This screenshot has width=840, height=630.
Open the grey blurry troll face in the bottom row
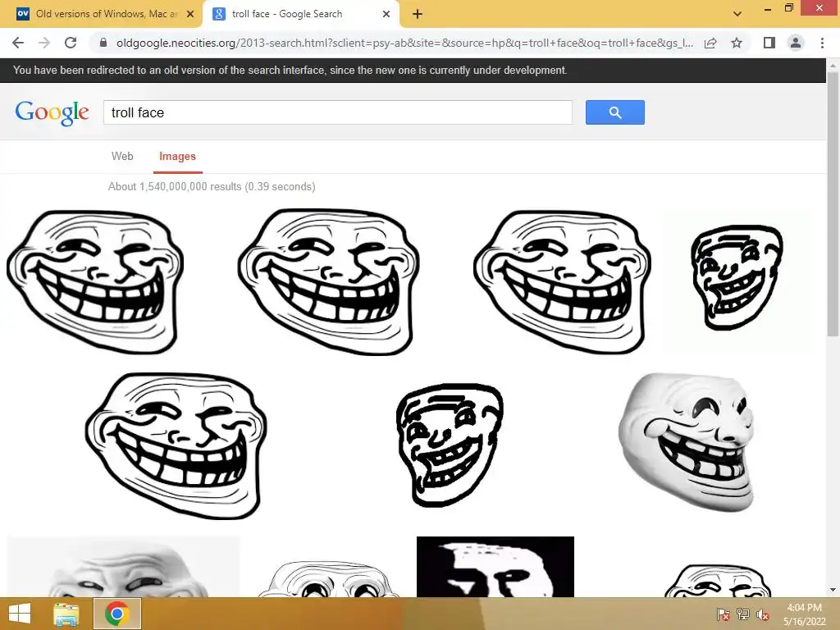[123, 567]
